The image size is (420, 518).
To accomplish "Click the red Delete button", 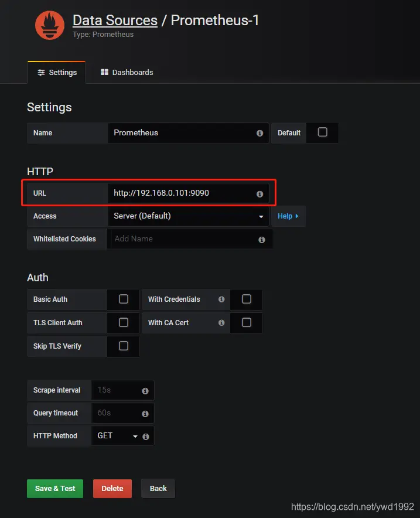I will pos(112,488).
